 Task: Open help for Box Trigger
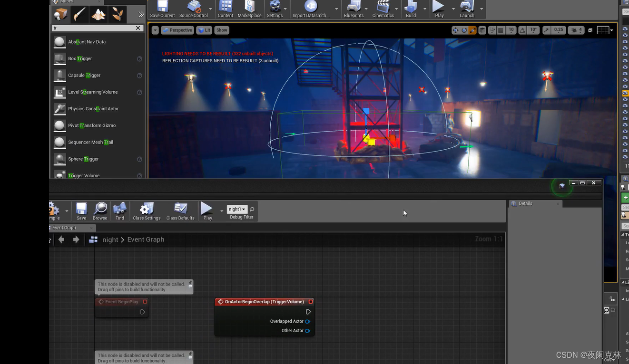pos(139,59)
